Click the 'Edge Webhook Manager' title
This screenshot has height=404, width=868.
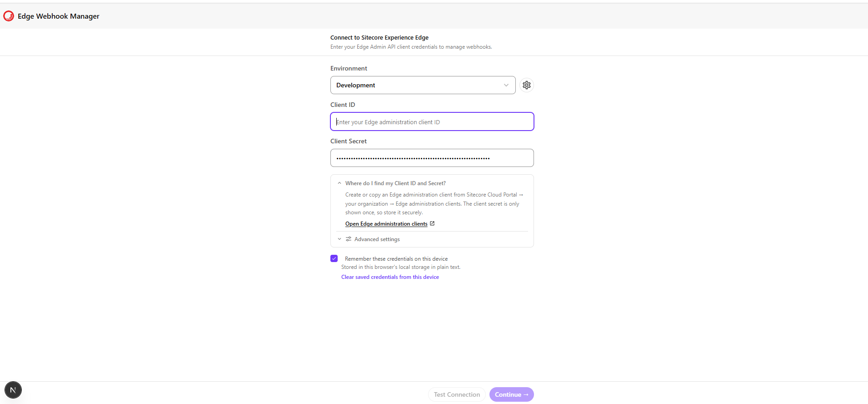(59, 16)
